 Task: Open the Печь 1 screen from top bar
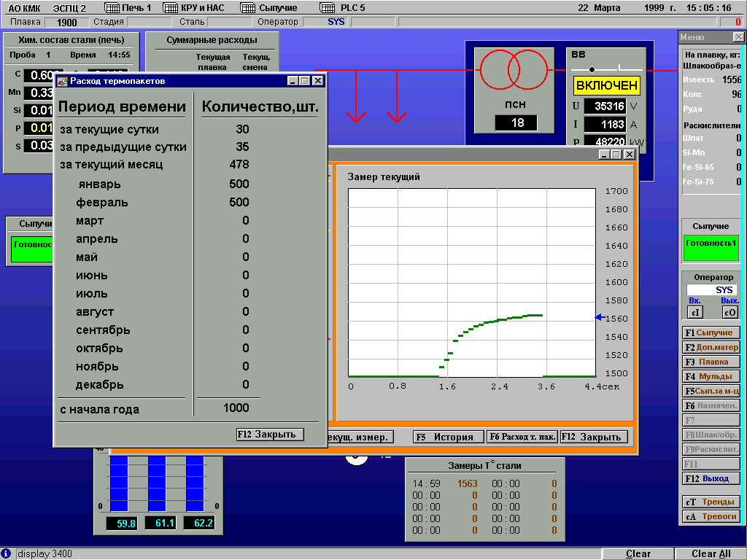click(136, 7)
